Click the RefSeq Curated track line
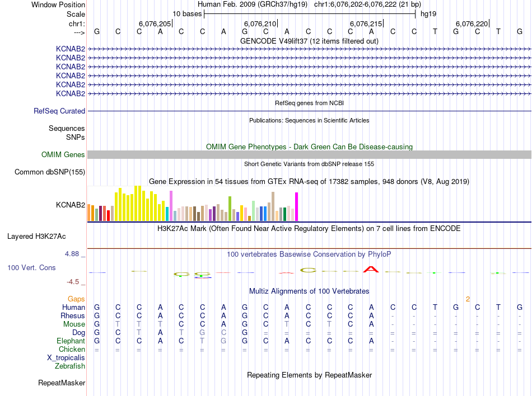Image resolution: width=532 pixels, height=396 pixels. tap(309, 111)
